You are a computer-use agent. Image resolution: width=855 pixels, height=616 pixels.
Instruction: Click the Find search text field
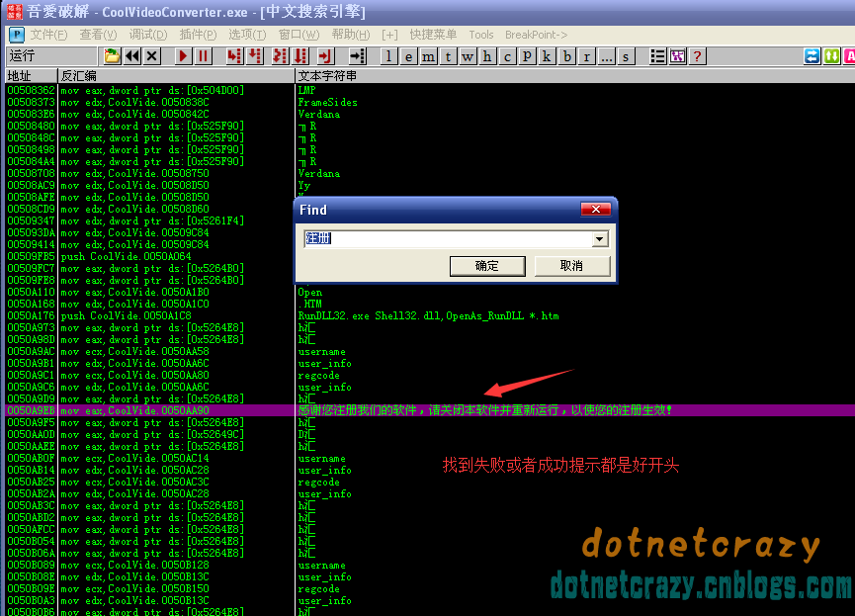pos(448,239)
